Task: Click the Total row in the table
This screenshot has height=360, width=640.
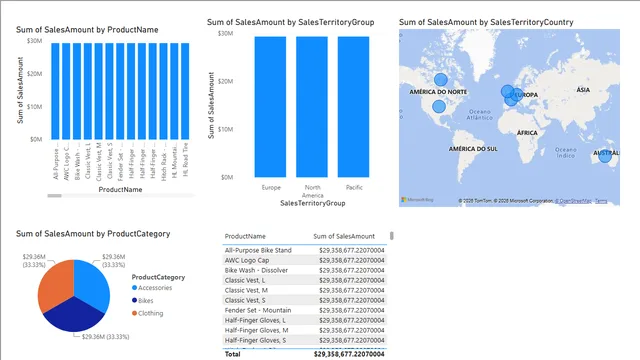Action: click(x=304, y=354)
